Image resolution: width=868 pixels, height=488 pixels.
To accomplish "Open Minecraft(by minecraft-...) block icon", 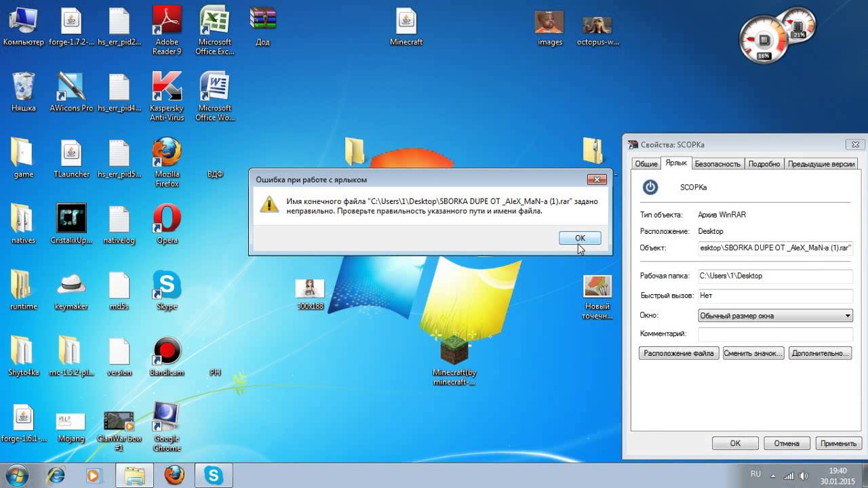I will point(454,361).
